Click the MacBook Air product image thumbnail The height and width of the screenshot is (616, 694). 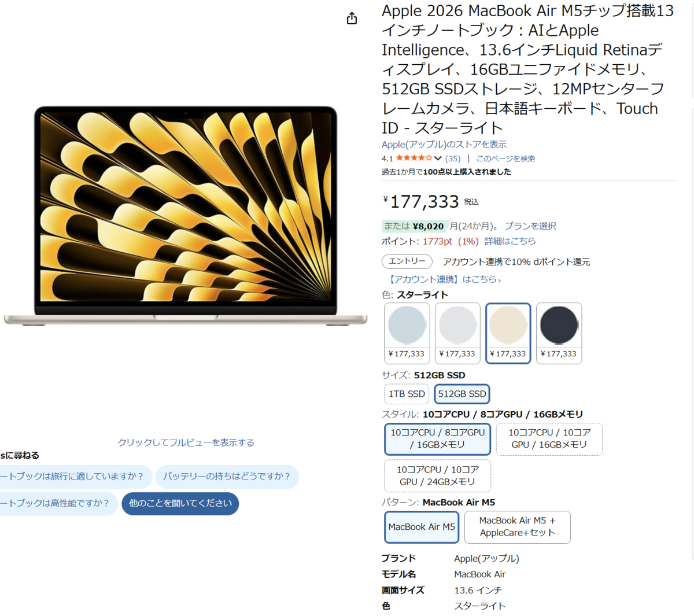click(x=186, y=215)
